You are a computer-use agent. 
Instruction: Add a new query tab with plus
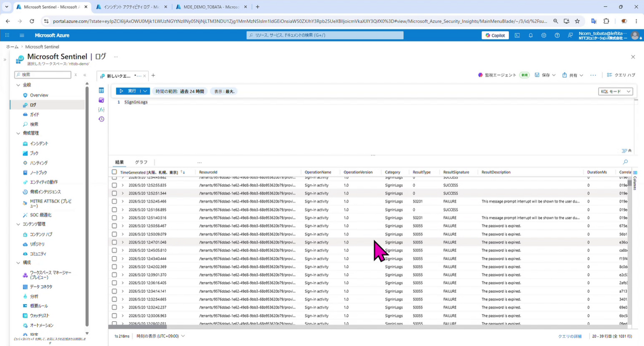153,75
